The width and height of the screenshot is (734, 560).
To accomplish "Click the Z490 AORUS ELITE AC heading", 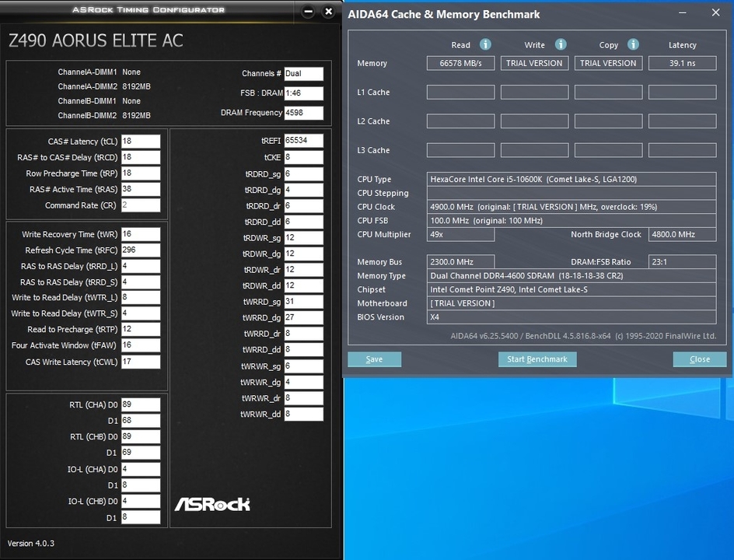I will [96, 40].
